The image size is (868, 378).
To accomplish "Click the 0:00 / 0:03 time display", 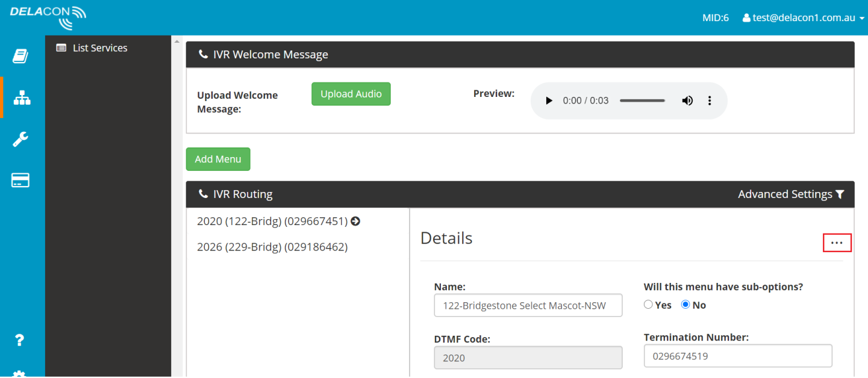I will point(585,101).
